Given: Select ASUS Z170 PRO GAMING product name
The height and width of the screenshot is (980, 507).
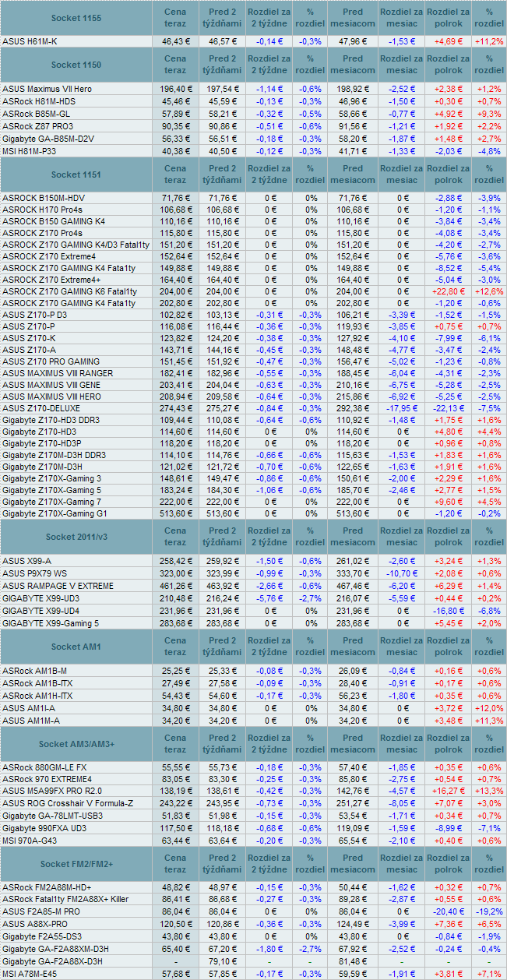Looking at the screenshot, I should pos(51,361).
